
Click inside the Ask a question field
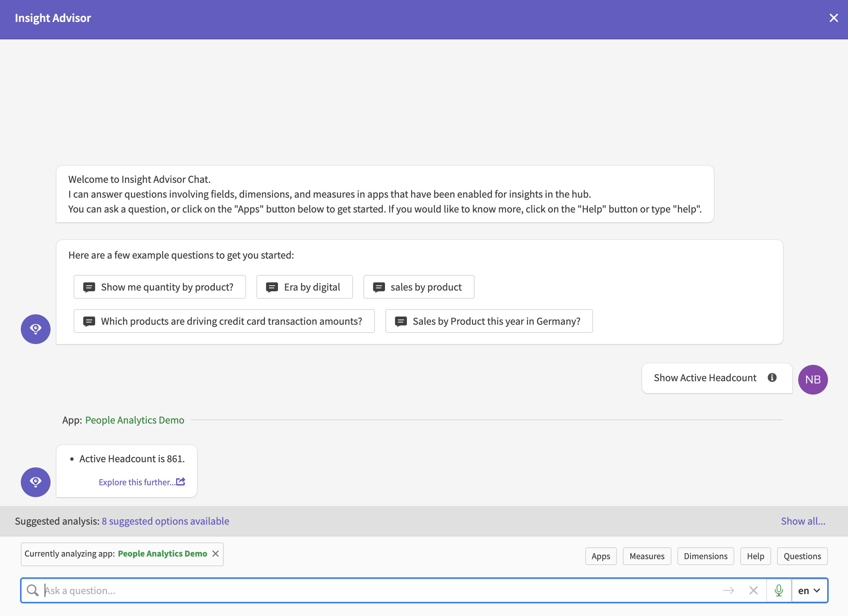pyautogui.click(x=224, y=590)
